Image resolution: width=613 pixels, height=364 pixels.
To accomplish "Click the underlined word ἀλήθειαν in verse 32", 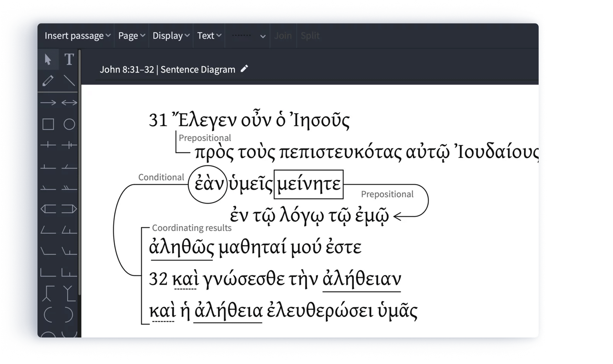I will [x=362, y=279].
